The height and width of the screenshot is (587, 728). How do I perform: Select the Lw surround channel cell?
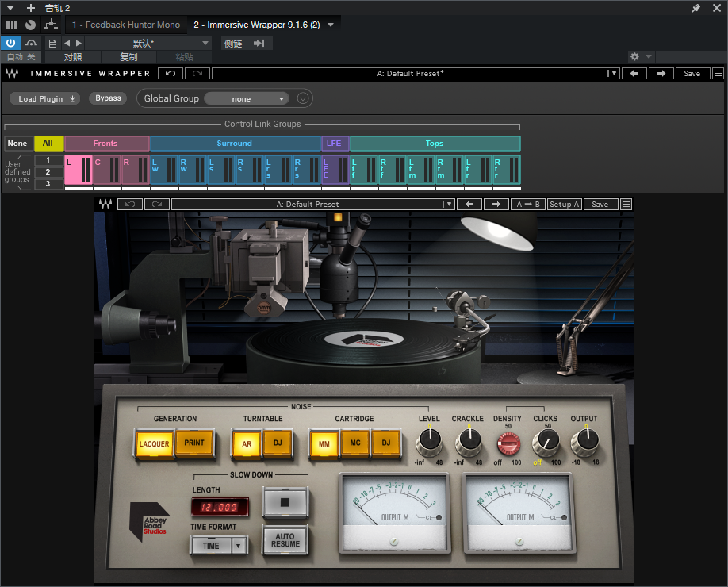point(164,170)
